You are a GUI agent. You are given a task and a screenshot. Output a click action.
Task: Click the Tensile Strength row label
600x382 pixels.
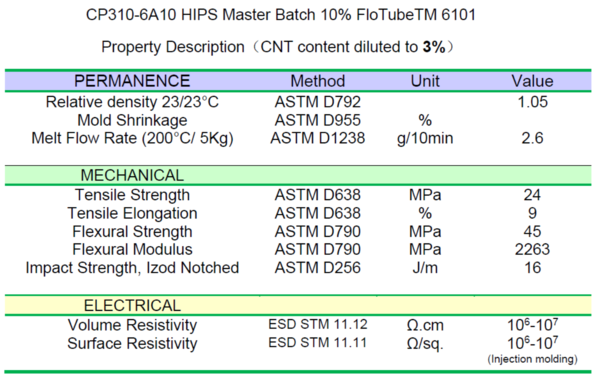pos(132,195)
